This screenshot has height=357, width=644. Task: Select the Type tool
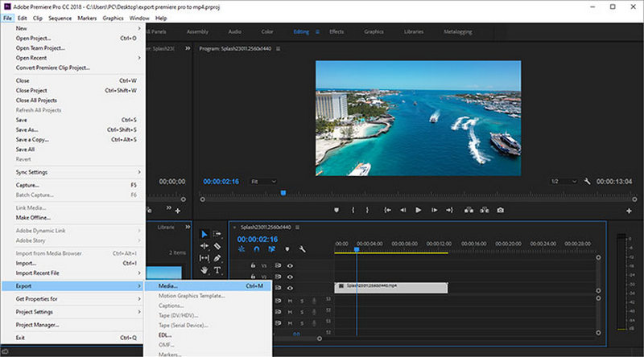(x=217, y=270)
